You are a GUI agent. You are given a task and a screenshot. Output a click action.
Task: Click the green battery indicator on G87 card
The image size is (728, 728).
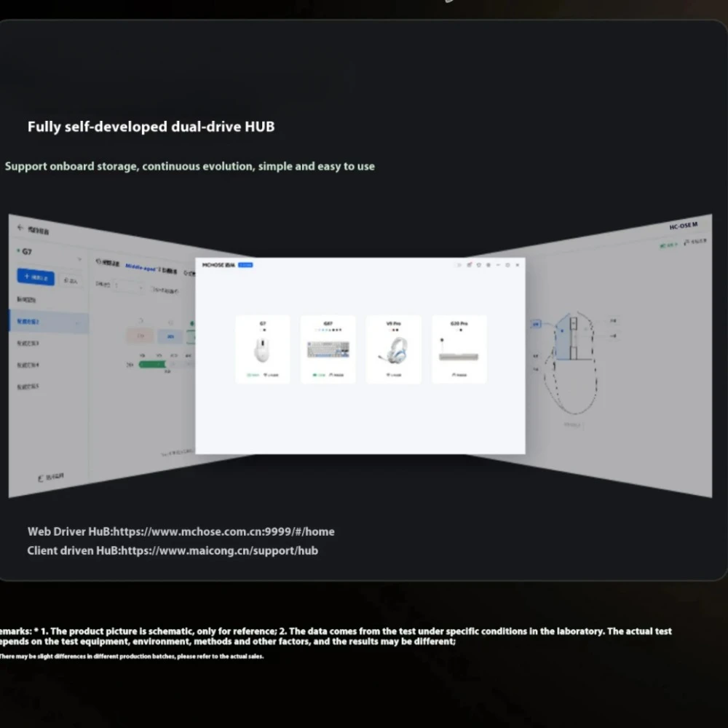tap(319, 375)
